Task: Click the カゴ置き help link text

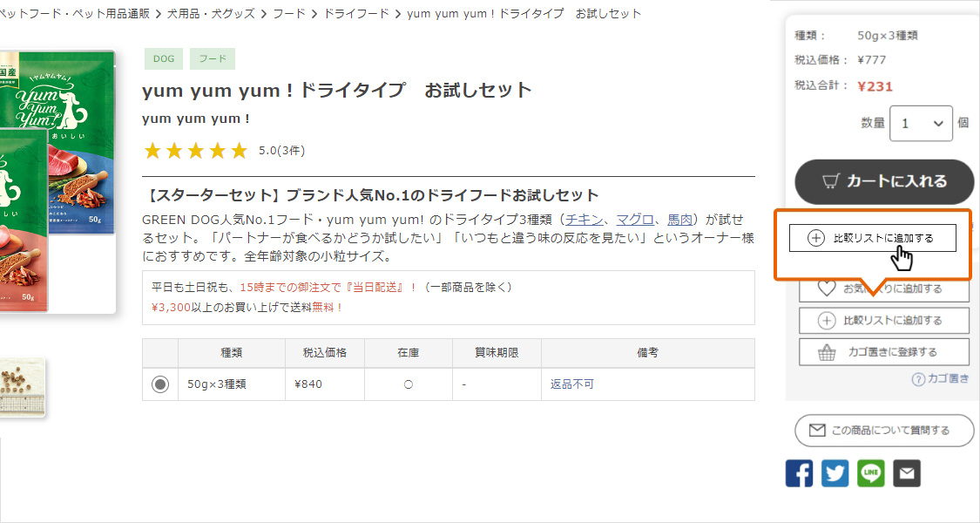Action: pos(948,378)
